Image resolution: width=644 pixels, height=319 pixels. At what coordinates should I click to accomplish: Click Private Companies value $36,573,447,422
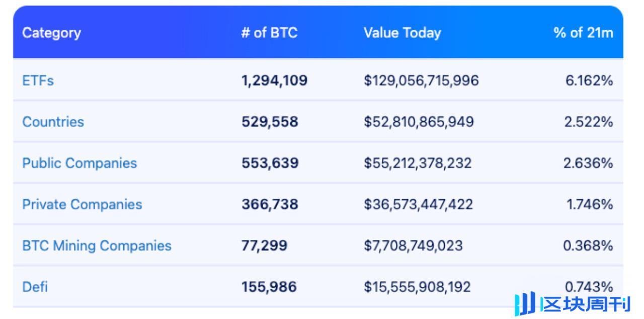click(418, 204)
